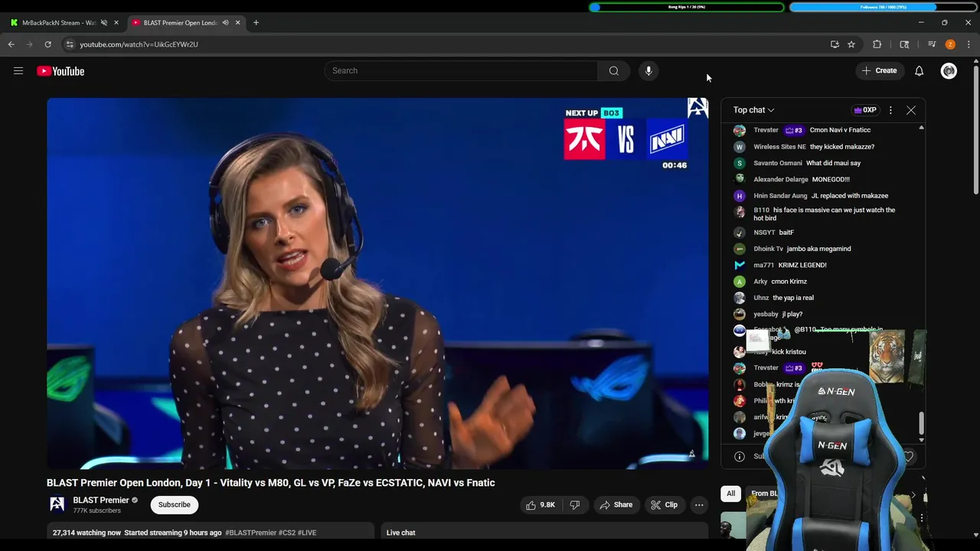
Task: Mute the BLAST Premier tab audio
Action: click(x=225, y=23)
